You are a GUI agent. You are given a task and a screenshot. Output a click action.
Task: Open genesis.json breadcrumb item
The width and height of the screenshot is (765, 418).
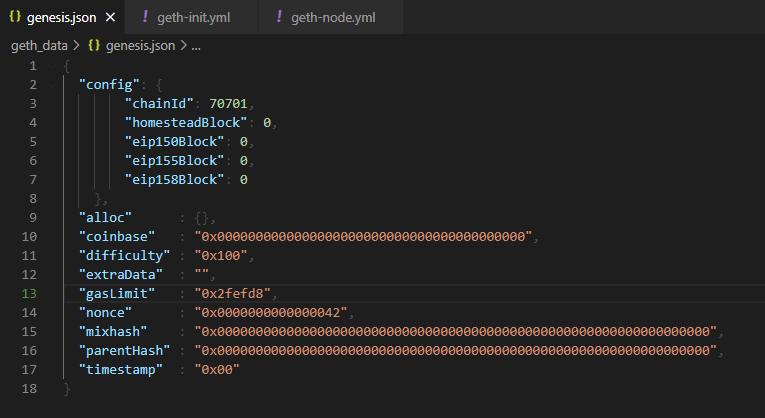(x=140, y=45)
